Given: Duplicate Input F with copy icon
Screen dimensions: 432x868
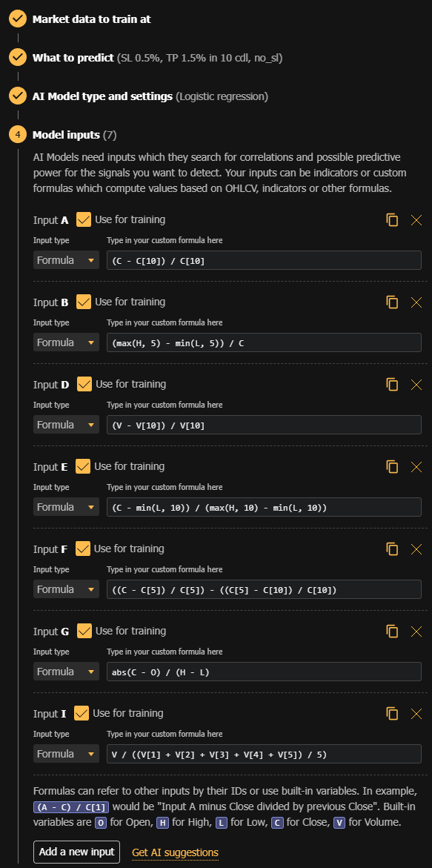Looking at the screenshot, I should (392, 549).
